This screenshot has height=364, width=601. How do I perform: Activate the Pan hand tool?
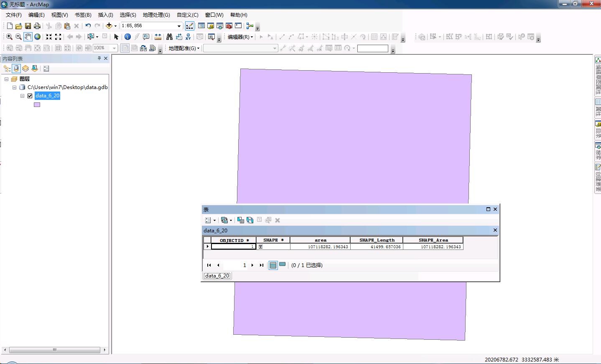click(28, 37)
